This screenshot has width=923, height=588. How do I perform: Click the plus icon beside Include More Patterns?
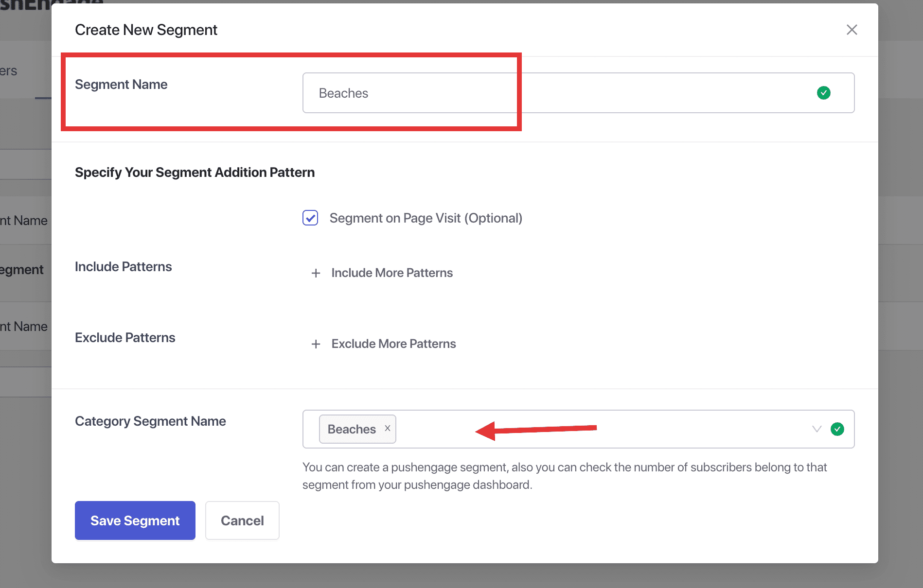316,273
